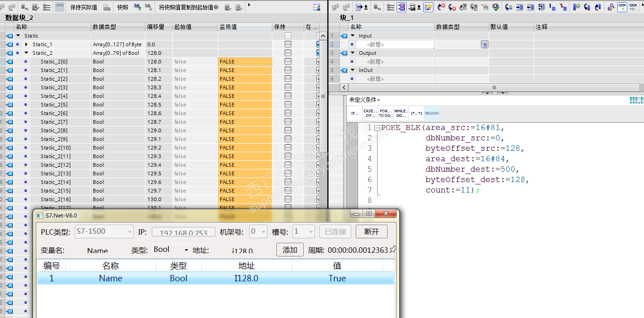Click the reset start values icon in data block toolbar
Viewport: 644px width, 318px height.
24,7
